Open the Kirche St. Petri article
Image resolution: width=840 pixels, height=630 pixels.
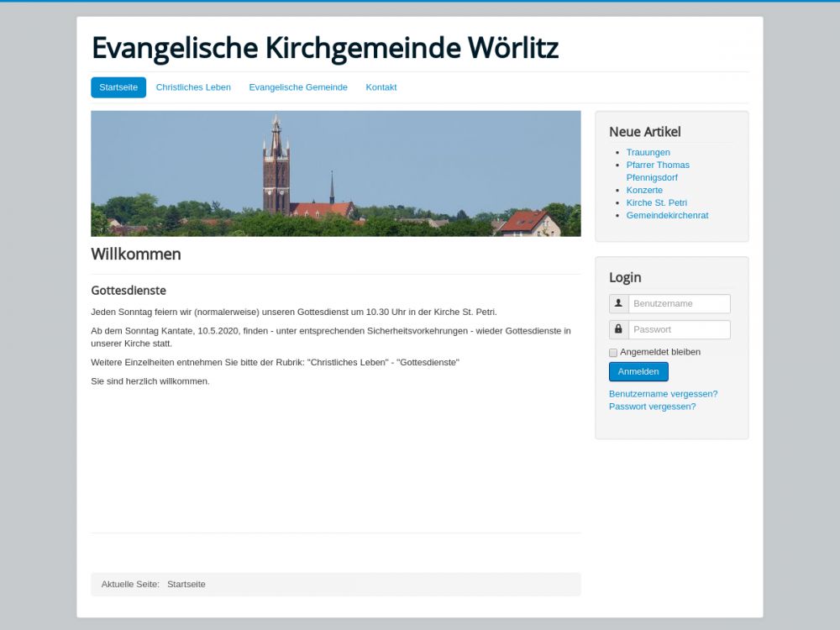(656, 202)
